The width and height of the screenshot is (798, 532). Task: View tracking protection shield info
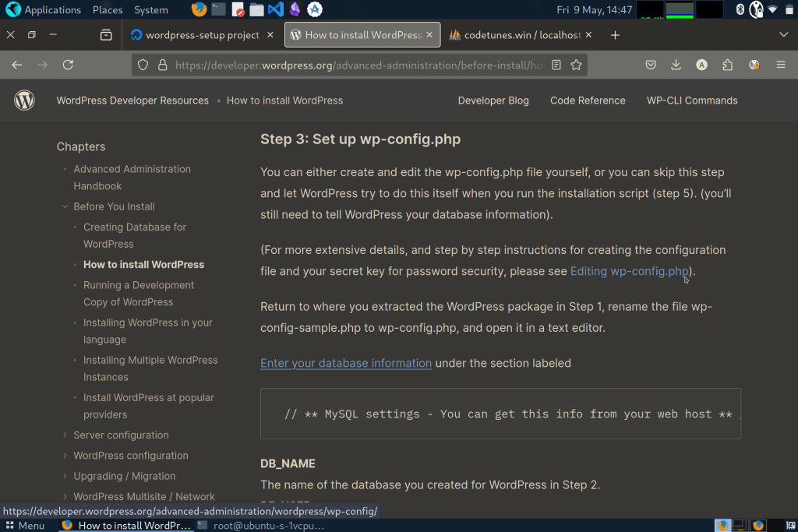click(x=143, y=65)
